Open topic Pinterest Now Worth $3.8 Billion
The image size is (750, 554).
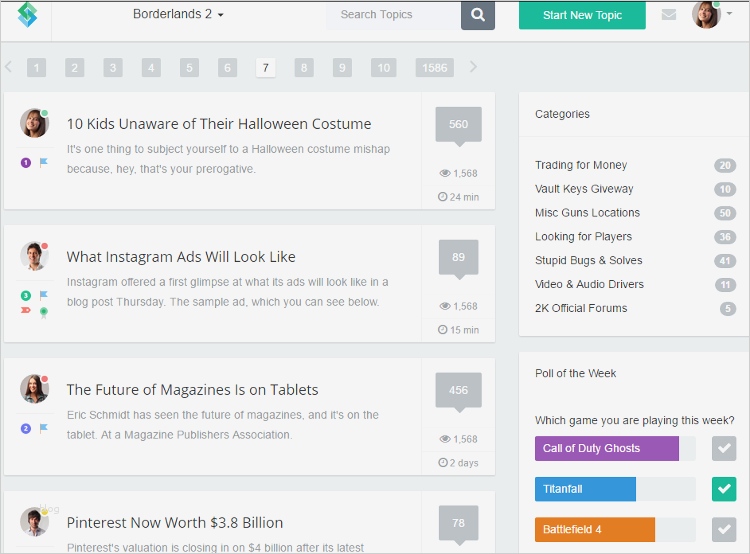pyautogui.click(x=175, y=522)
